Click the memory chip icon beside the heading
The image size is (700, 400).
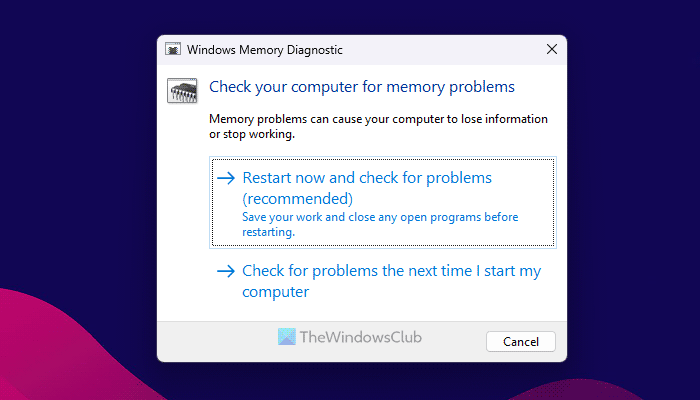pos(181,91)
